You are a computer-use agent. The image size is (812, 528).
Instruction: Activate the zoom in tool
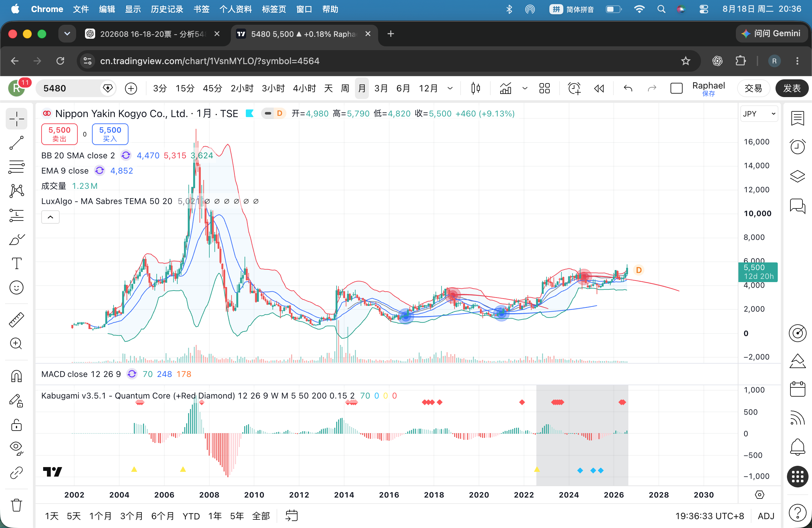[x=16, y=344]
